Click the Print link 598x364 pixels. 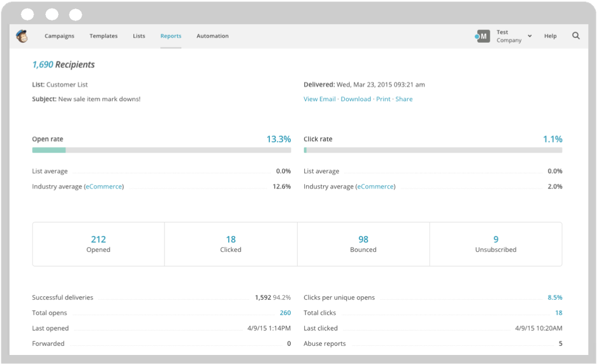(x=383, y=99)
